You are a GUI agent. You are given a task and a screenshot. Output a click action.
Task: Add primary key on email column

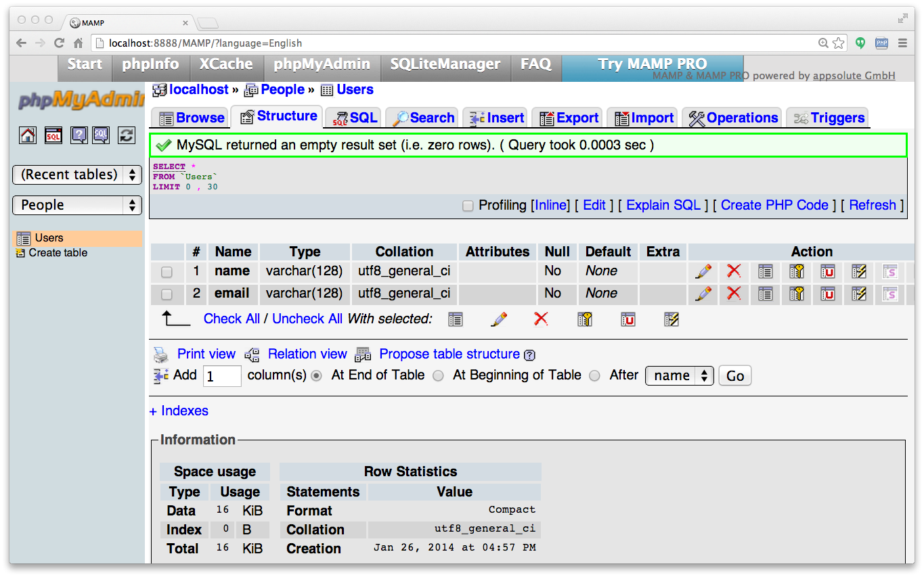pos(796,294)
